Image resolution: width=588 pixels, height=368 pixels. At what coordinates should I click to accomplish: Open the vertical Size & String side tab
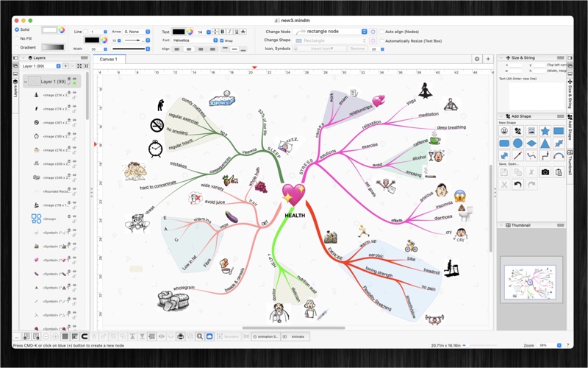coord(570,94)
